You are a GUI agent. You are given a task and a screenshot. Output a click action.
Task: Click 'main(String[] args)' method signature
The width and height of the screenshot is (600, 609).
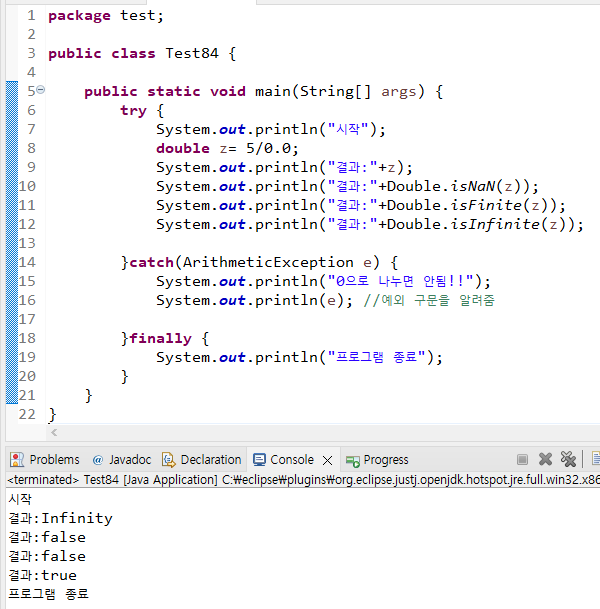pos(340,91)
